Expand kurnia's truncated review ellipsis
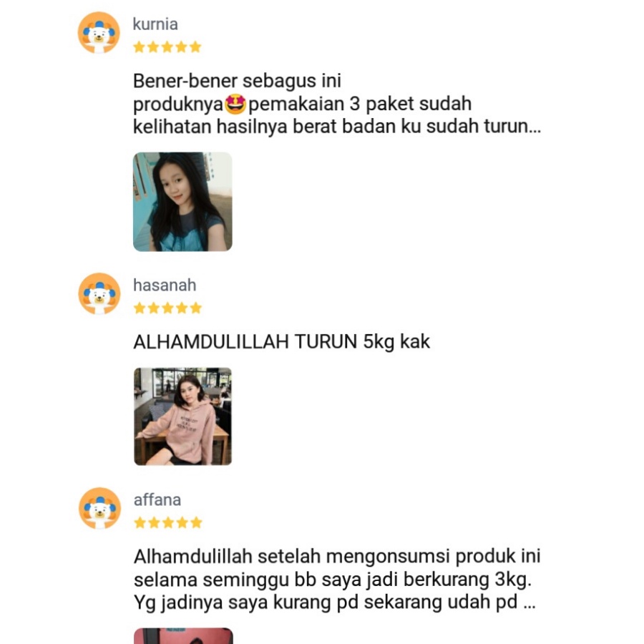 (x=535, y=127)
